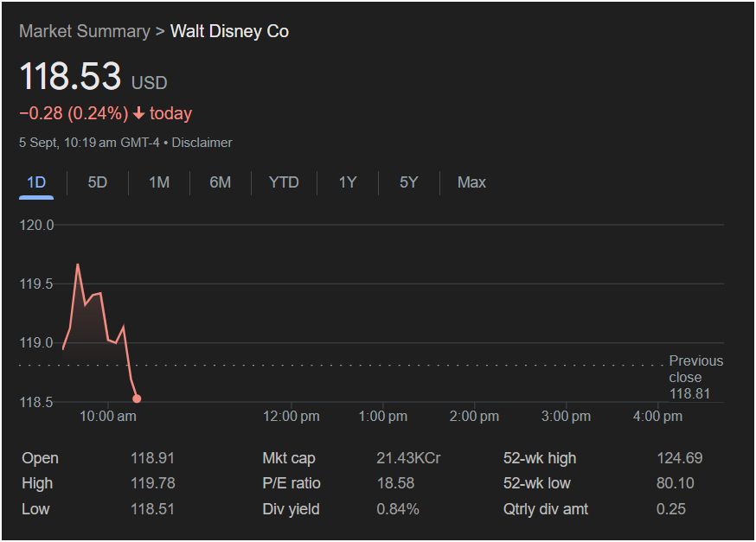
Task: Switch to the 5D time range tab
Action: point(98,182)
